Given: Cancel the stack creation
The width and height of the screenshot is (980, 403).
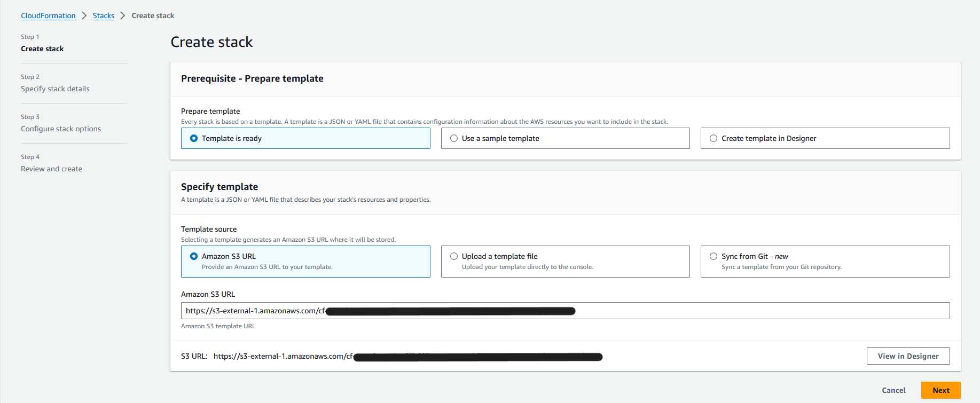Looking at the screenshot, I should click(x=893, y=390).
